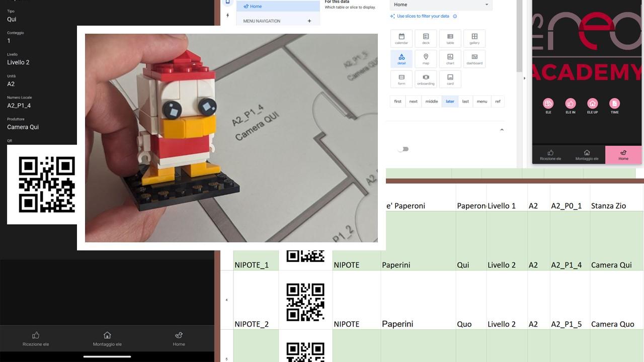Select the chart view type

pyautogui.click(x=450, y=59)
